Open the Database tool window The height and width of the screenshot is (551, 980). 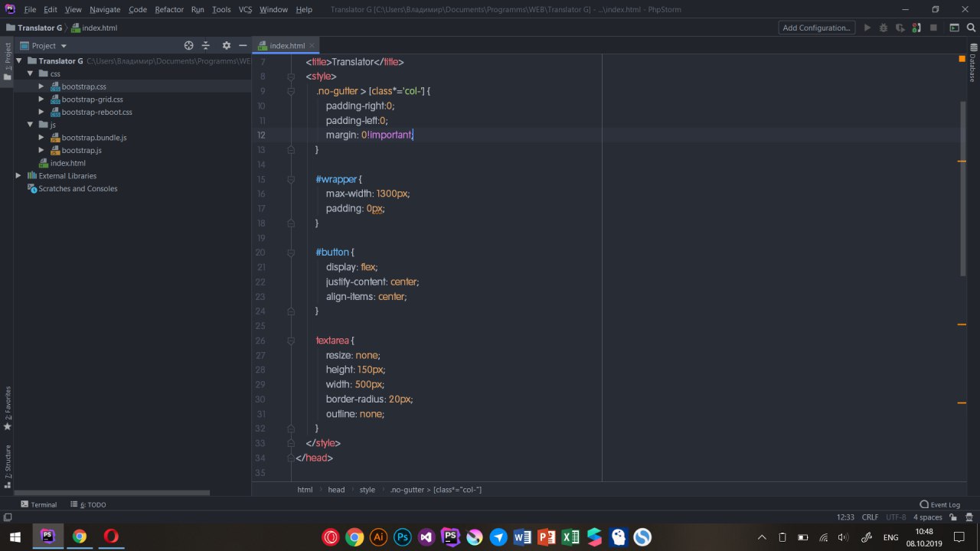pos(973,64)
